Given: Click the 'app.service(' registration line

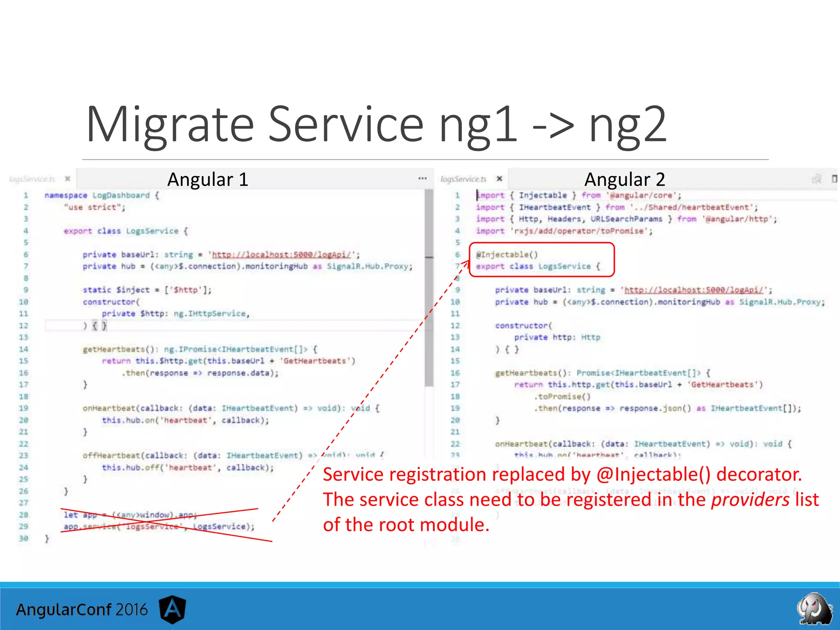Looking at the screenshot, I should (x=159, y=527).
